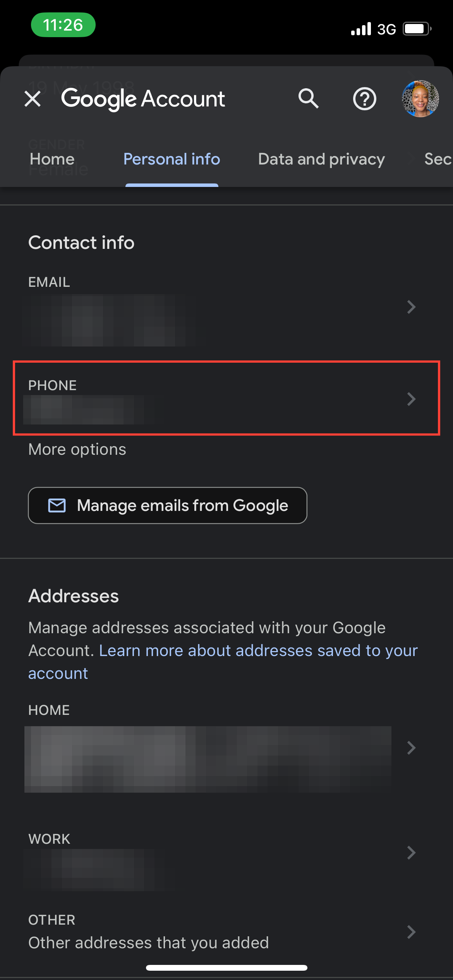Image resolution: width=453 pixels, height=980 pixels.
Task: Tap the green time pill in status bar
Action: coord(63,25)
